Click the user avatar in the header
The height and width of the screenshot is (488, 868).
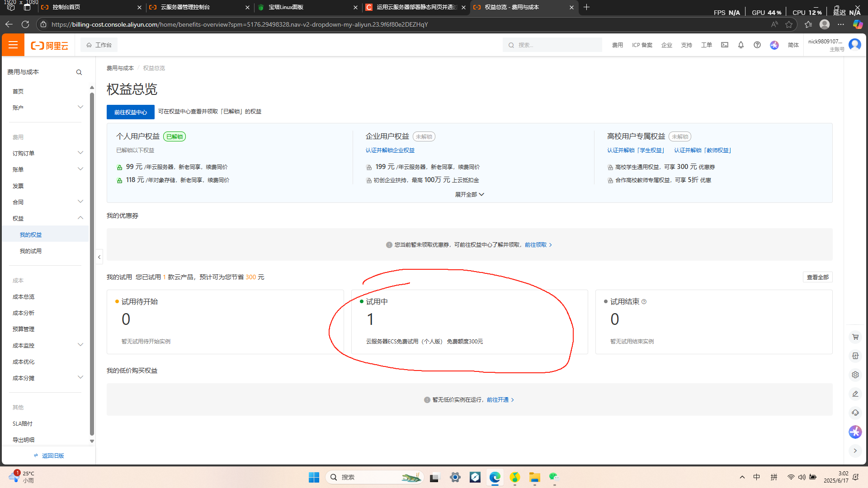click(855, 44)
